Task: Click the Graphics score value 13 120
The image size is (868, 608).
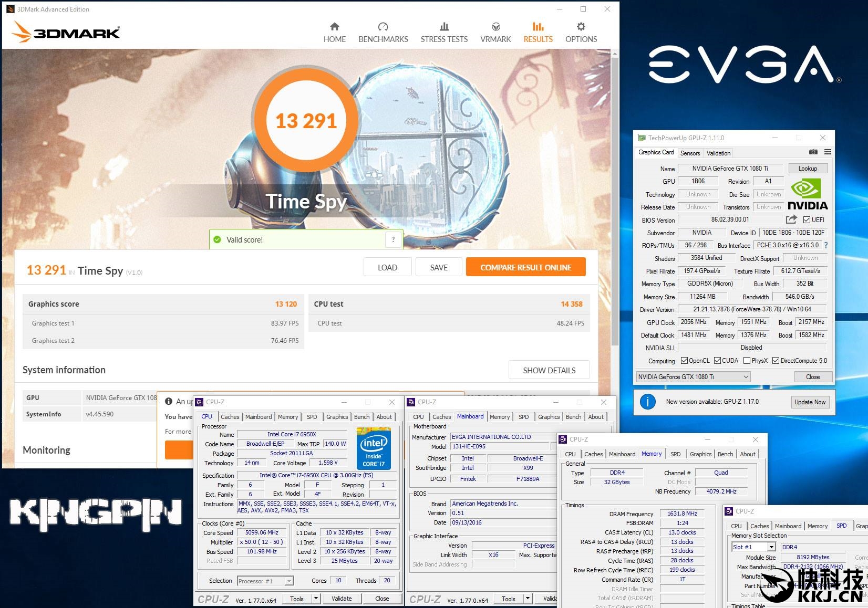Action: point(286,304)
